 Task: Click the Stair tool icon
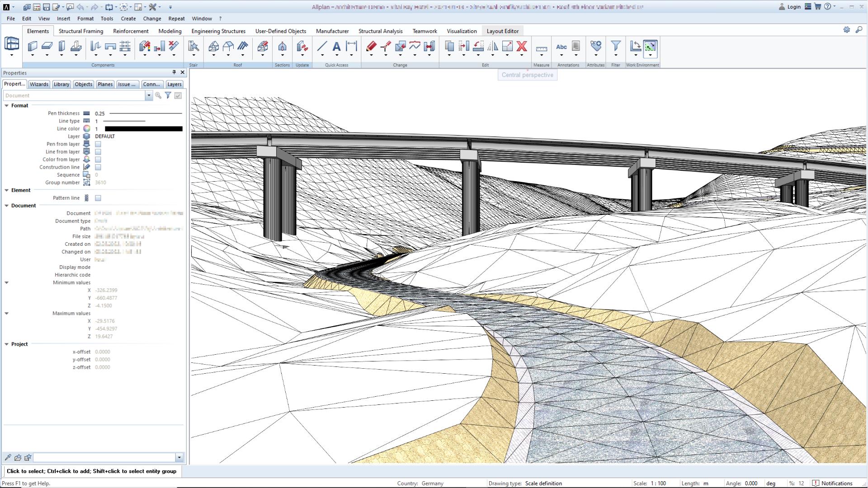[193, 46]
